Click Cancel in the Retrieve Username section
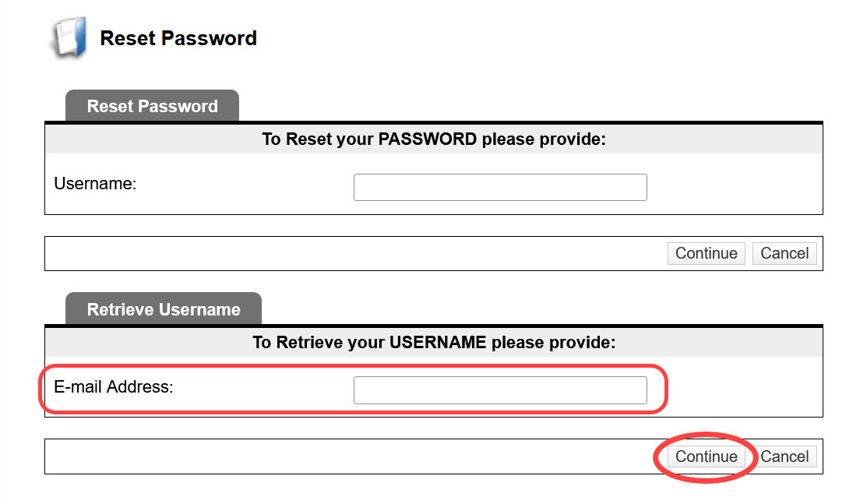The height and width of the screenshot is (504, 867). (784, 456)
